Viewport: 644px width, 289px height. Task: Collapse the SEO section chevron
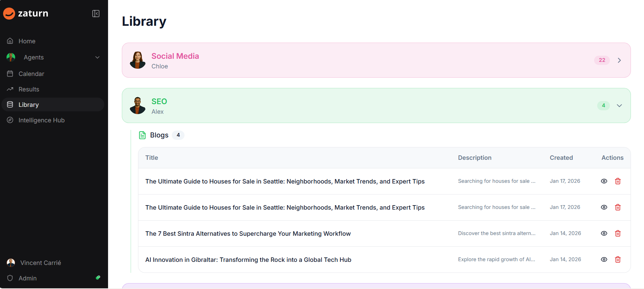(619, 105)
